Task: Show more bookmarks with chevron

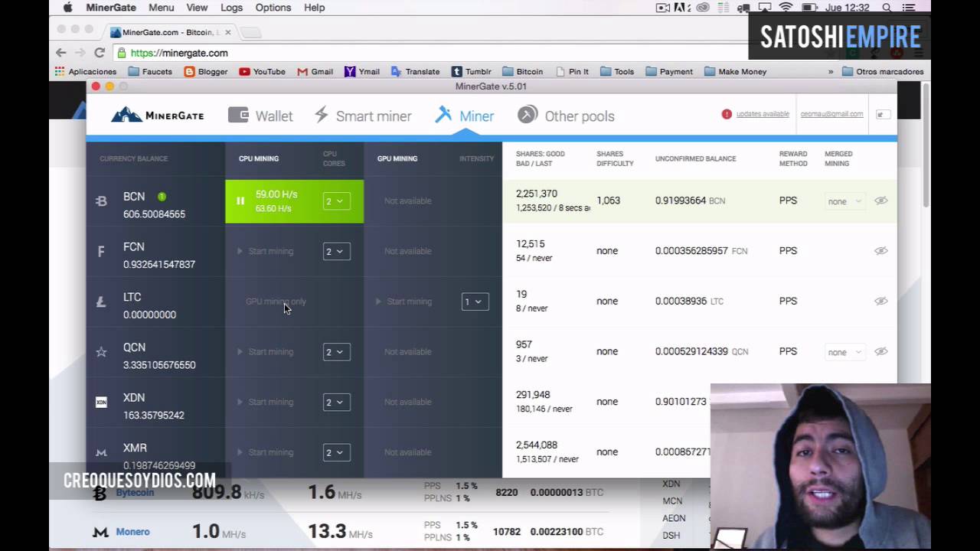Action: pos(831,71)
